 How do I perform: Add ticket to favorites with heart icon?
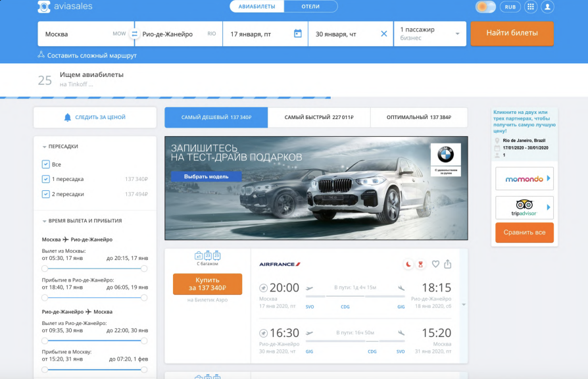(x=435, y=264)
